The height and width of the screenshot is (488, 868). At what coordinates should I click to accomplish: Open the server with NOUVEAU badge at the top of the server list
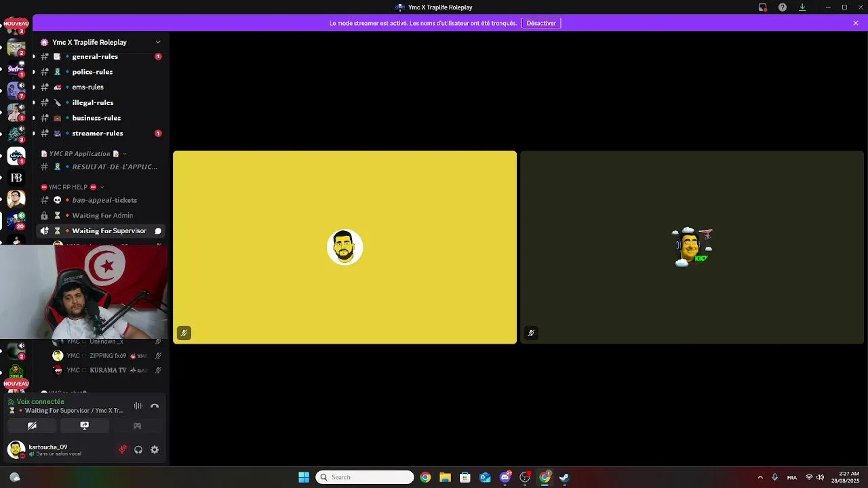[x=16, y=26]
